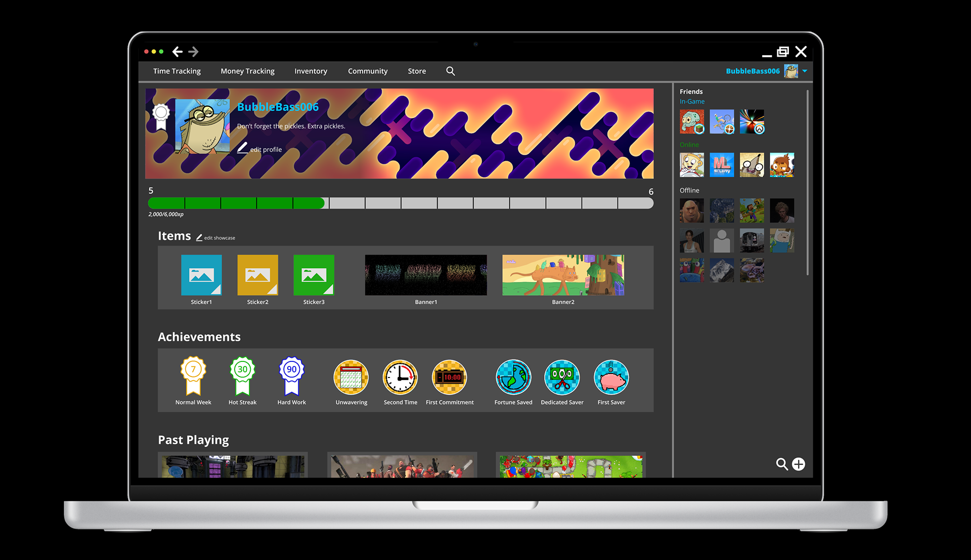Select the First Saver piggy bank badge
The width and height of the screenshot is (971, 560).
[611, 378]
